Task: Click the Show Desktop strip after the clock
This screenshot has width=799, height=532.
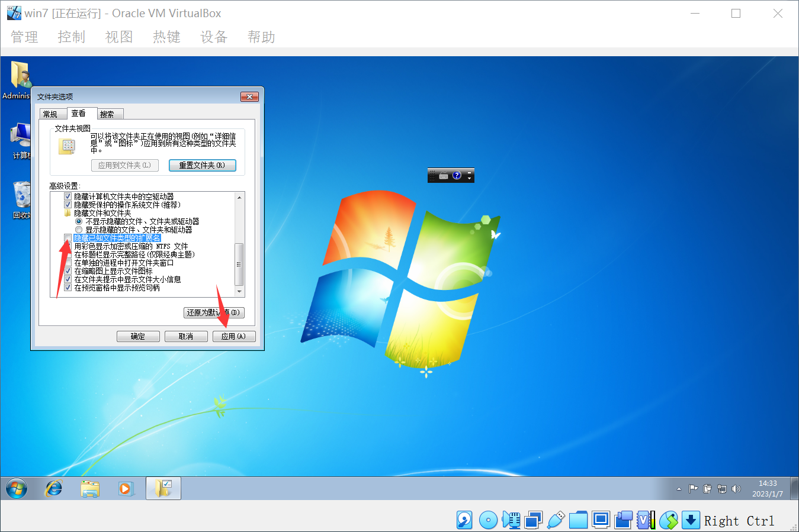Action: [794, 489]
